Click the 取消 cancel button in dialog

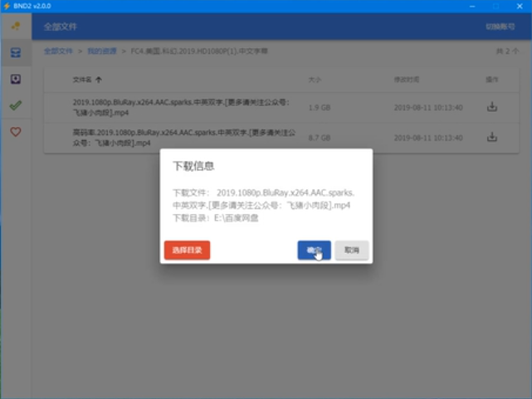click(352, 251)
